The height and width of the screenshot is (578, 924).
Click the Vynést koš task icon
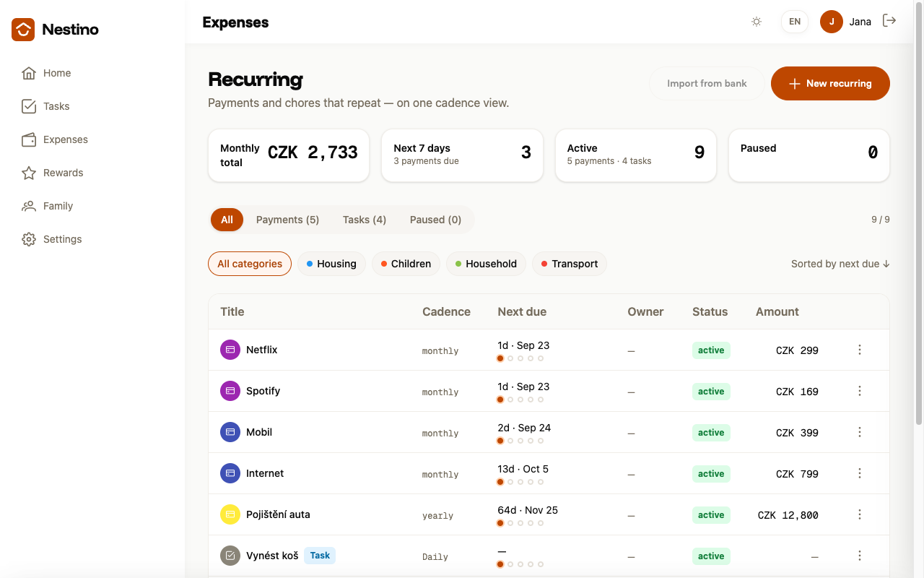(x=230, y=556)
